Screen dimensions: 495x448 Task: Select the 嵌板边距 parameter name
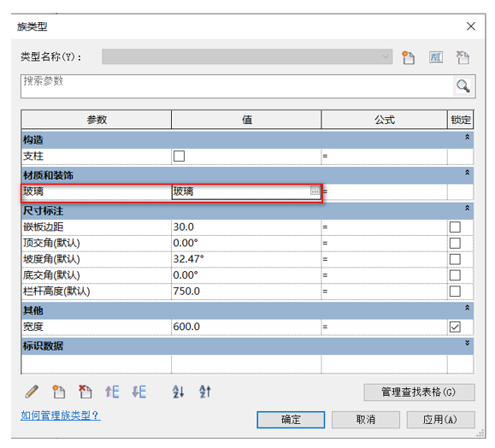click(x=97, y=227)
